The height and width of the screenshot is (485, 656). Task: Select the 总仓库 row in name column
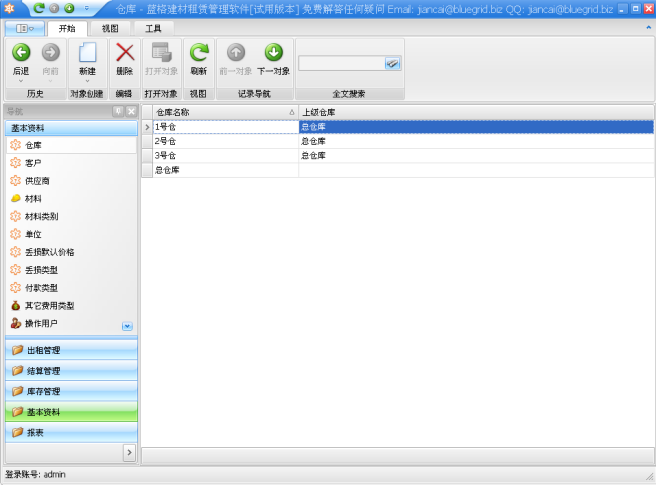tap(226, 170)
